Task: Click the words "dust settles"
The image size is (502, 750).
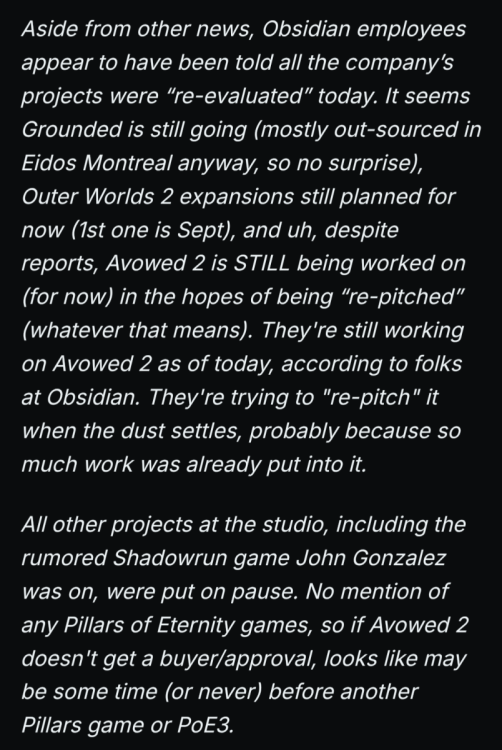Action: point(179,431)
